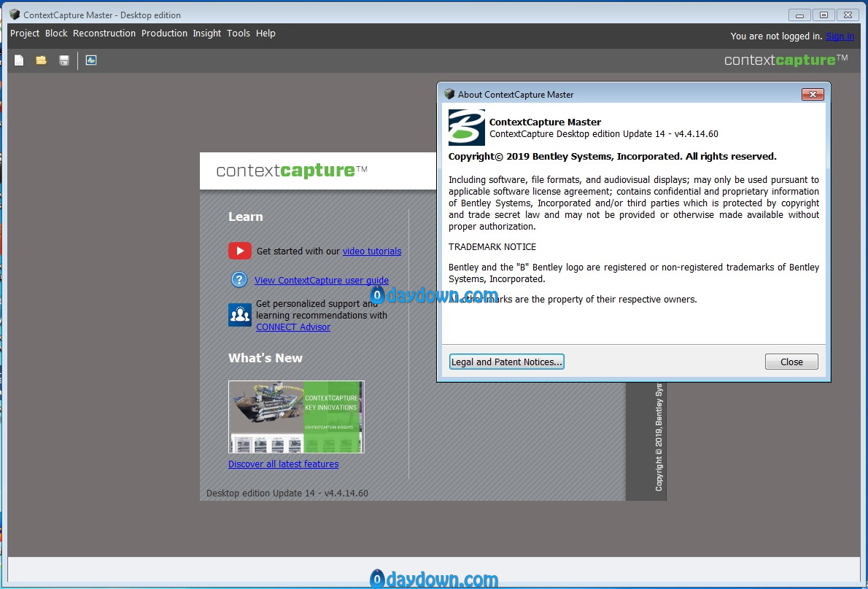Click the 'What's New' heading
Viewport: 868px width, 589px height.
(x=266, y=359)
